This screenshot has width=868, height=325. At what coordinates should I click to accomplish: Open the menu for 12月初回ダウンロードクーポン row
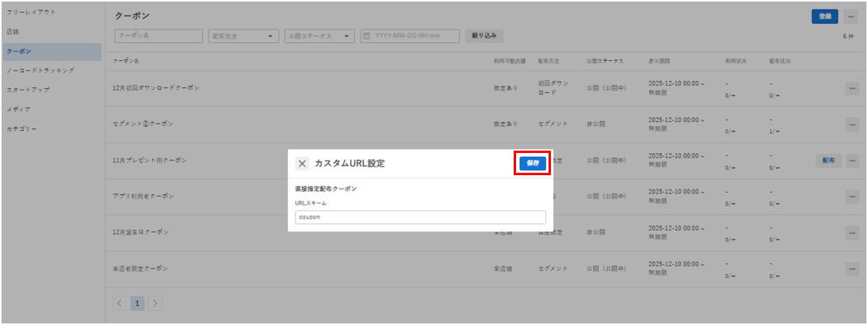pos(852,89)
